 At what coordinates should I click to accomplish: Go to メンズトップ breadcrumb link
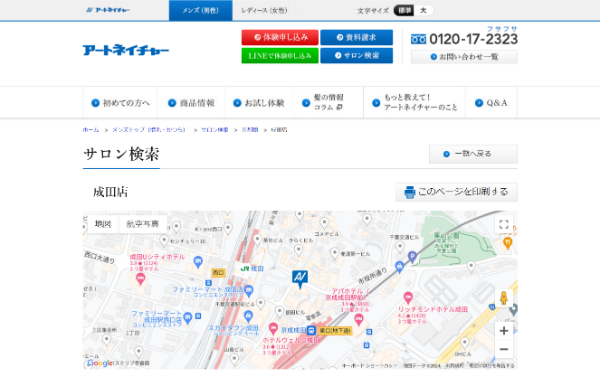[x=149, y=130]
